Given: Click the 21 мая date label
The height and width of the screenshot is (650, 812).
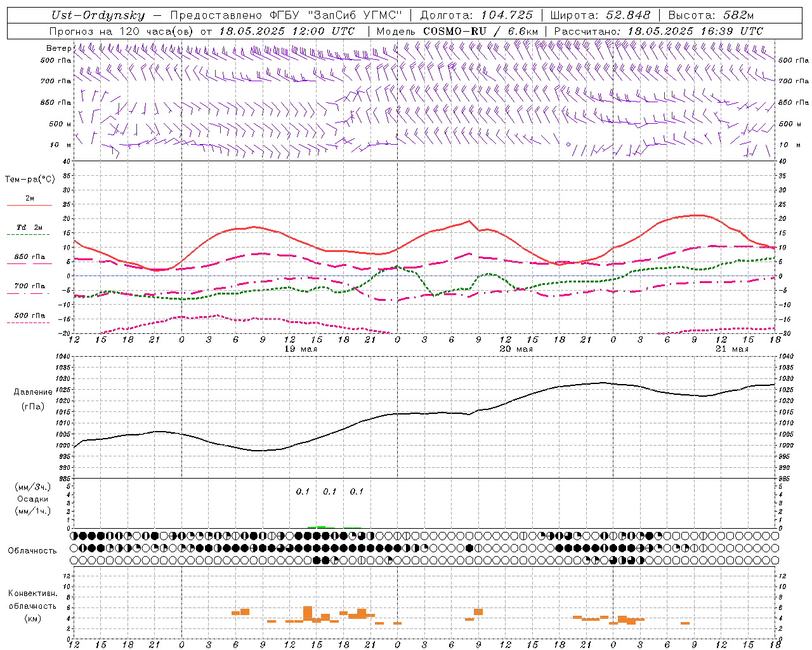Looking at the screenshot, I should click(x=732, y=349).
